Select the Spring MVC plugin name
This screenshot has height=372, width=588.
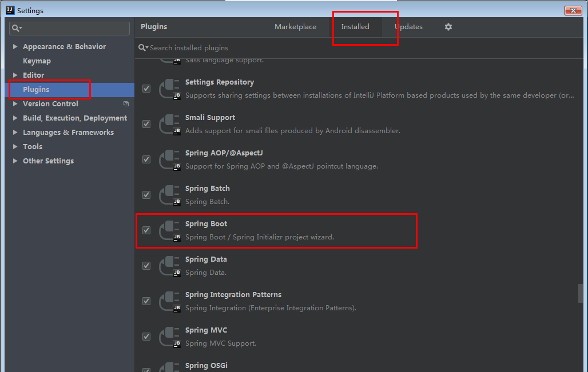[x=206, y=330]
